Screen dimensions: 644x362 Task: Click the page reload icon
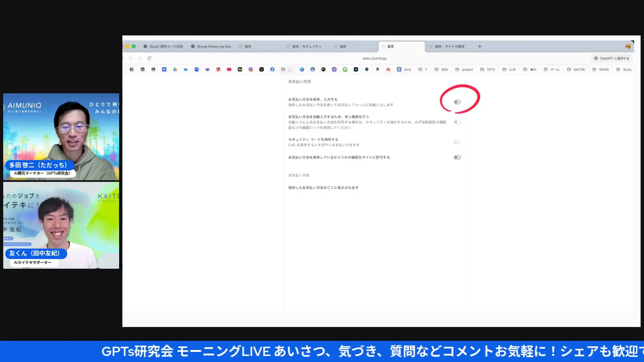pyautogui.click(x=149, y=58)
